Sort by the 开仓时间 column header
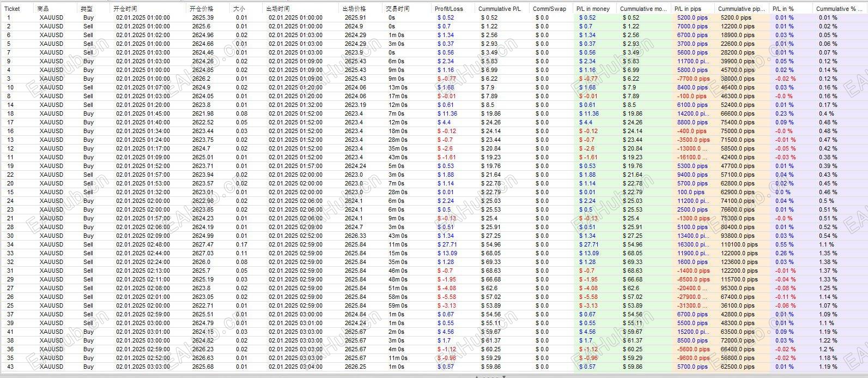This screenshot has width=868, height=378. (125, 9)
